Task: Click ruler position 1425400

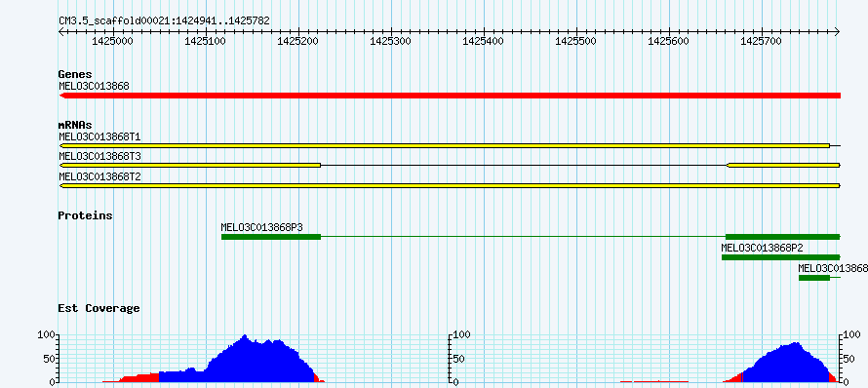Action: pos(484,41)
